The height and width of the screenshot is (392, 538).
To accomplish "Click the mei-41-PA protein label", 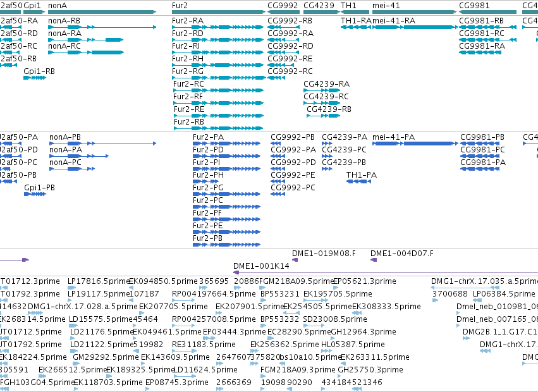I will point(394,137).
